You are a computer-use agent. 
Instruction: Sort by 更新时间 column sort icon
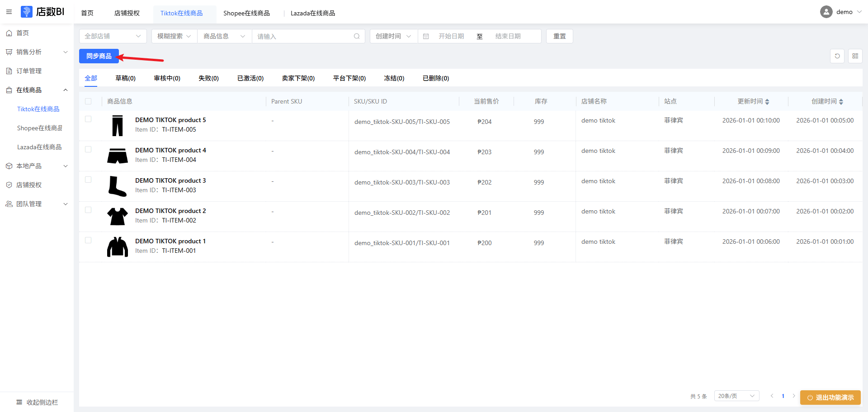[x=767, y=102]
